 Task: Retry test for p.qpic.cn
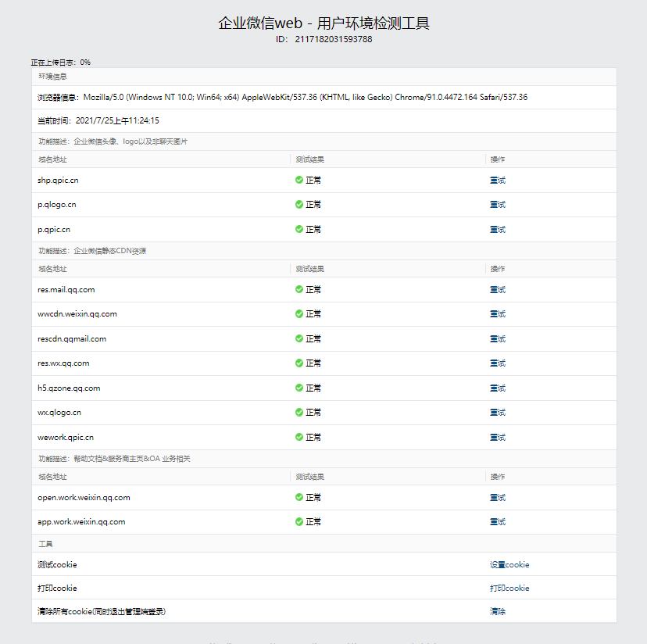tap(498, 229)
